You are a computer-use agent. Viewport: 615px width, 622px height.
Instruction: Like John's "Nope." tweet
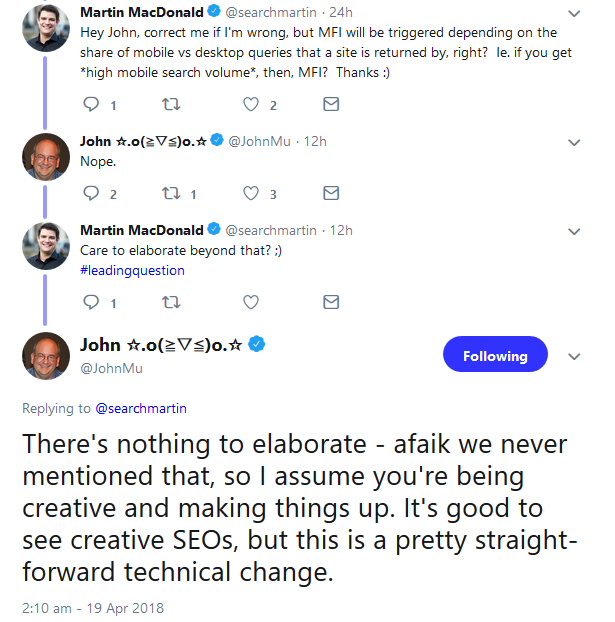click(250, 193)
